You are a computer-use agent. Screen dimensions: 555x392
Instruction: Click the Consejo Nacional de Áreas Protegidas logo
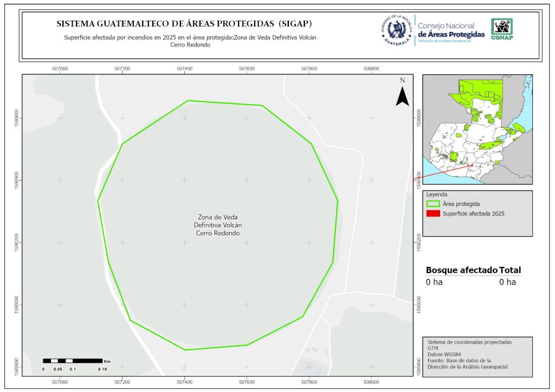(x=451, y=30)
